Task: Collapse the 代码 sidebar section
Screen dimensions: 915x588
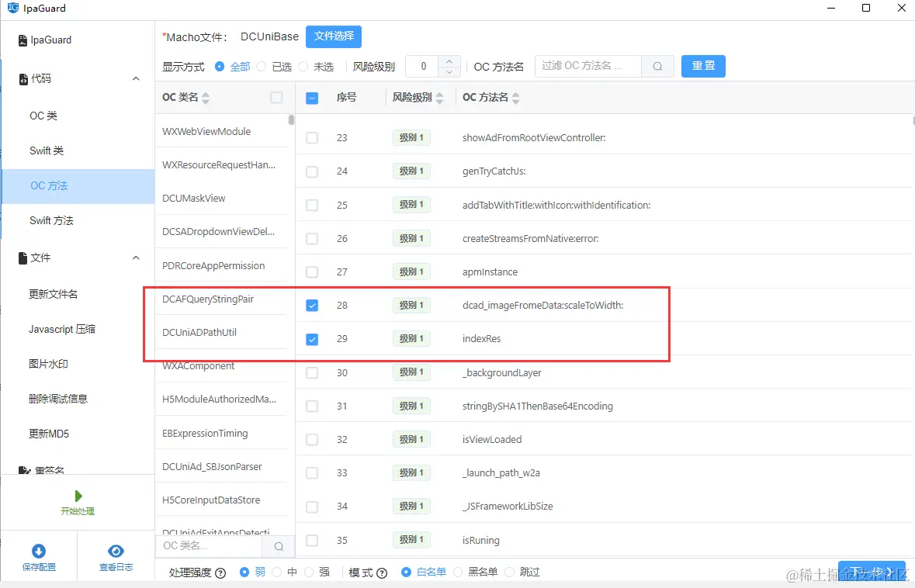Action: click(136, 79)
